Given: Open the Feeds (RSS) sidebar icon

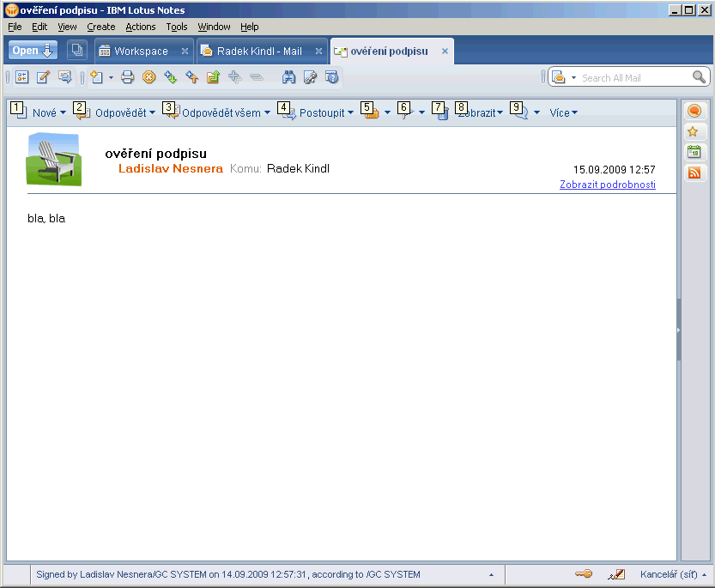Looking at the screenshot, I should pyautogui.click(x=694, y=173).
